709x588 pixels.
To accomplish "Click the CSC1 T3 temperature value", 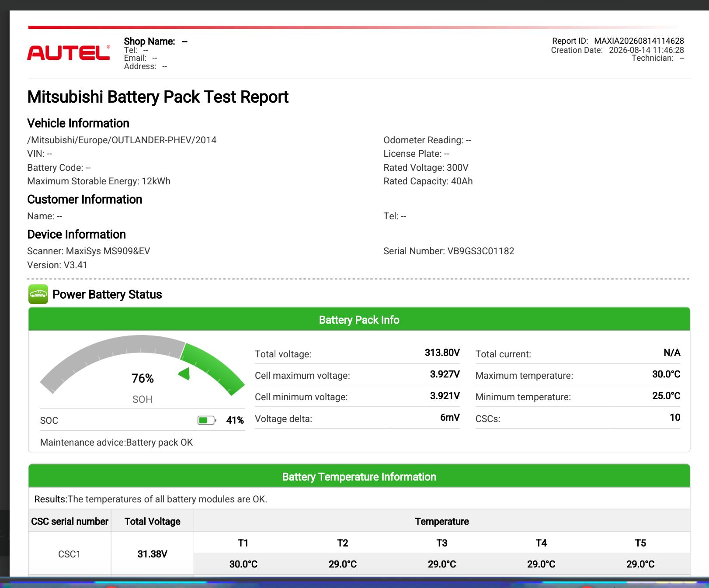I will pos(442,564).
